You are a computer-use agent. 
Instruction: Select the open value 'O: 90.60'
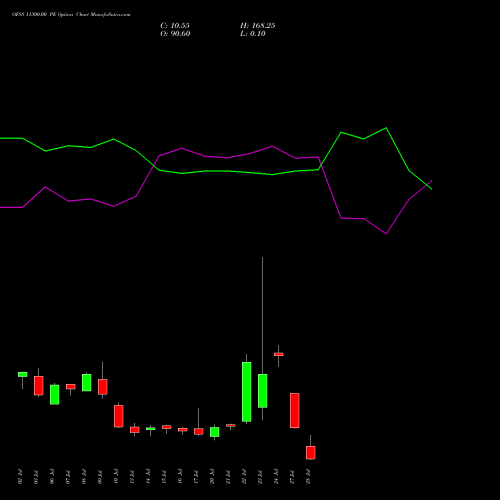[x=175, y=34]
